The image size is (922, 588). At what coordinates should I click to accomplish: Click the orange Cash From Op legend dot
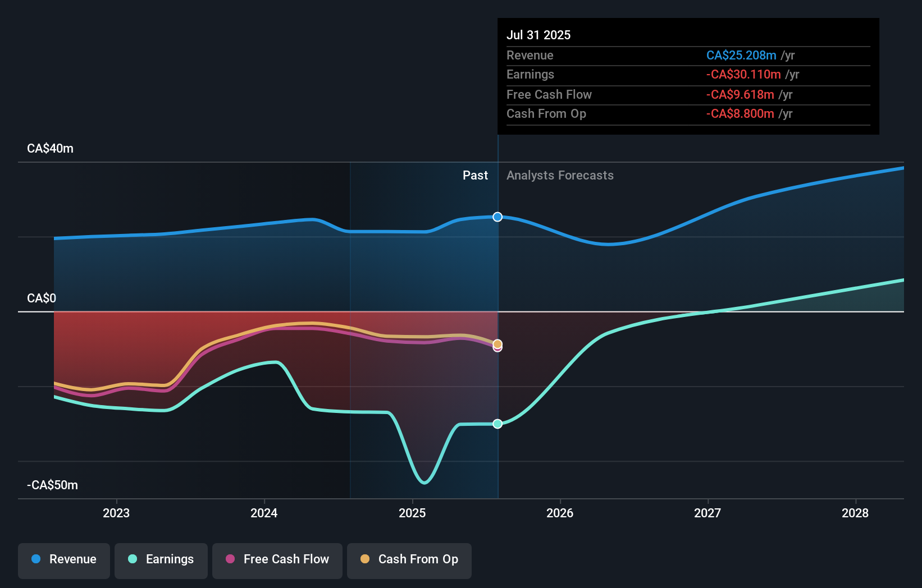pyautogui.click(x=365, y=559)
